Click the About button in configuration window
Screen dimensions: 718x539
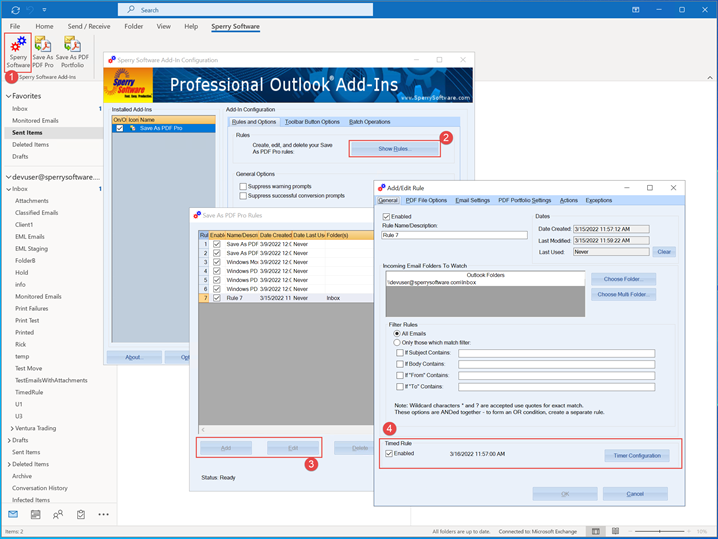click(x=134, y=357)
